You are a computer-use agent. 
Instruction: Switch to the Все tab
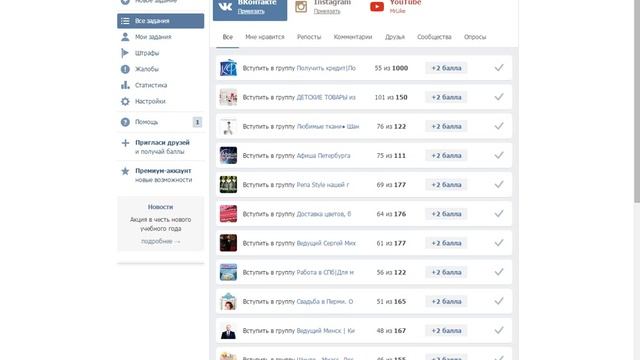pyautogui.click(x=228, y=37)
